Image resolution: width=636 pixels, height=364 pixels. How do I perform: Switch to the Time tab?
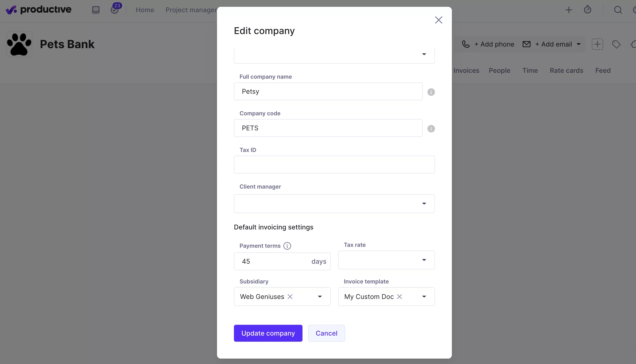click(530, 71)
